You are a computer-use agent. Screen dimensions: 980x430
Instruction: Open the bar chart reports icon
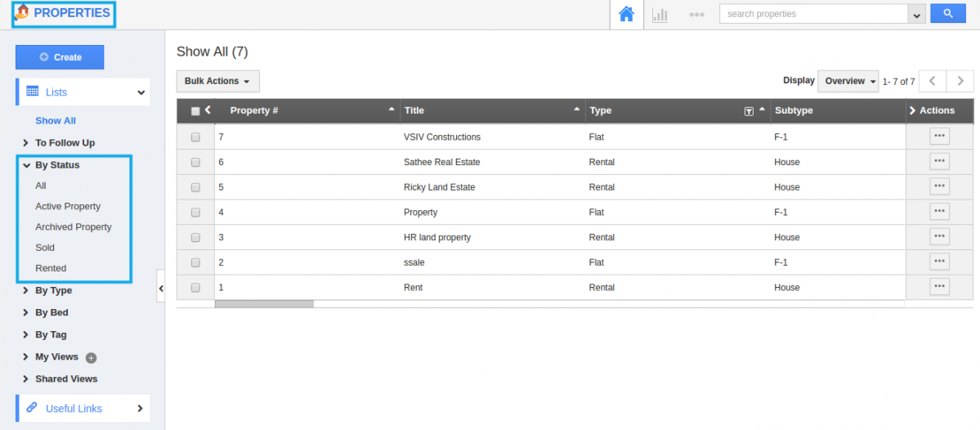click(x=660, y=14)
